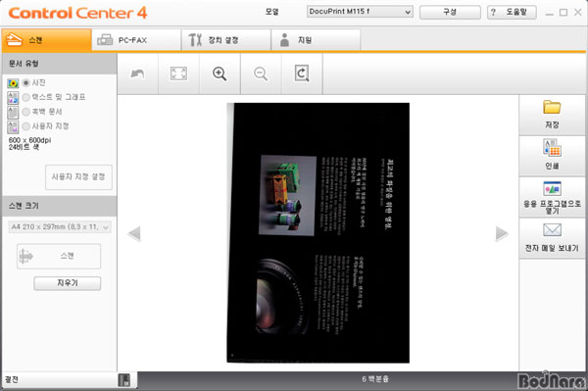Rotate the scanned page icon
This screenshot has width=588, height=391.
coord(302,73)
